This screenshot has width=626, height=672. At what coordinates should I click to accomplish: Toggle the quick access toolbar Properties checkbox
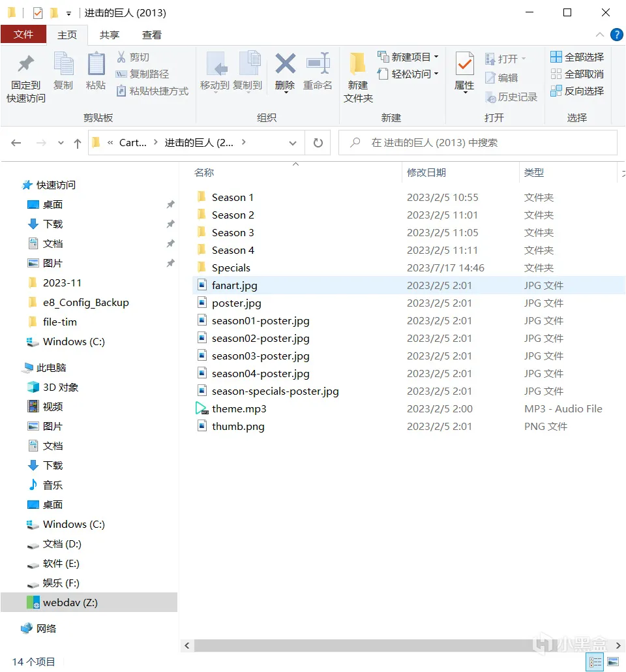38,13
